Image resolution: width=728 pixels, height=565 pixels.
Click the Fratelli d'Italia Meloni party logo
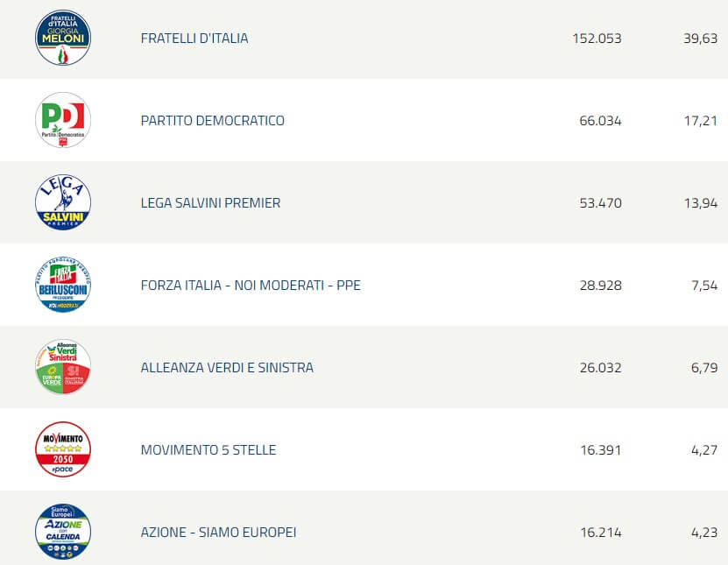pyautogui.click(x=63, y=38)
